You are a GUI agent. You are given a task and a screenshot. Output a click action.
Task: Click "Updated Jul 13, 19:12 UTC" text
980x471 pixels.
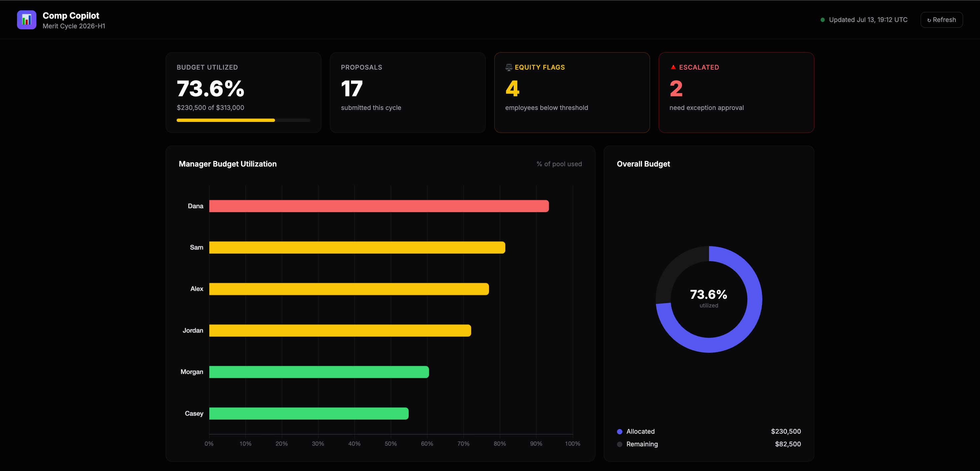[x=868, y=20]
